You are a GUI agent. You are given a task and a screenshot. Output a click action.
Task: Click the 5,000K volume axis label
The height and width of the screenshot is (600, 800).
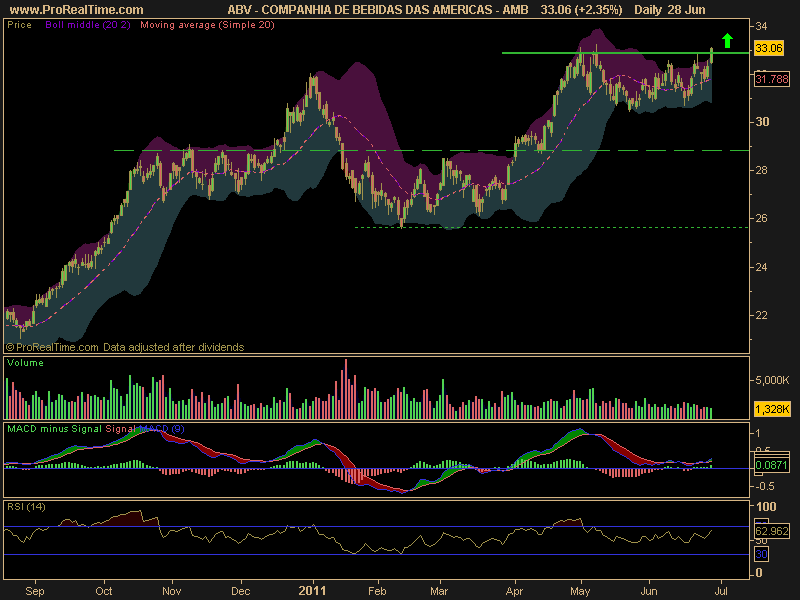pos(772,380)
